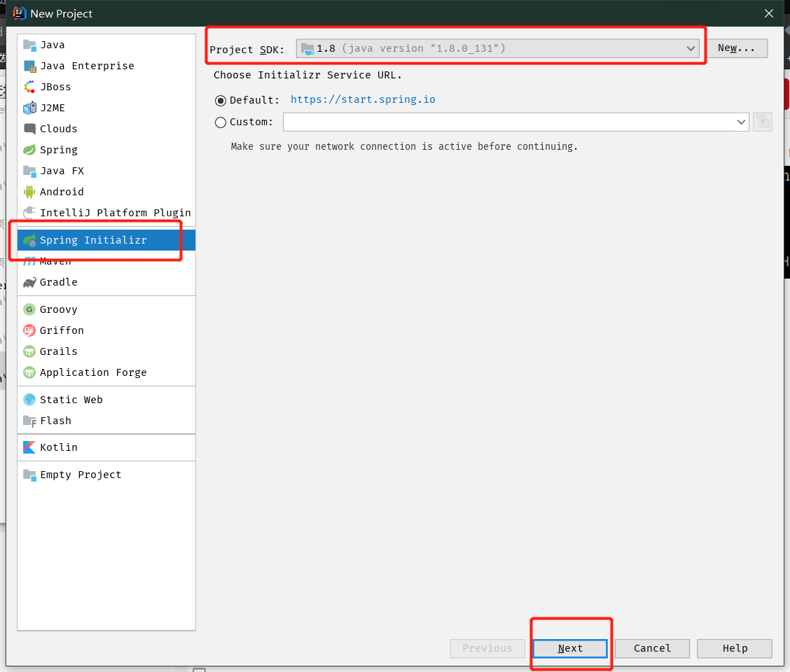The image size is (790, 672).
Task: Select the J2ME label
Action: pos(53,108)
